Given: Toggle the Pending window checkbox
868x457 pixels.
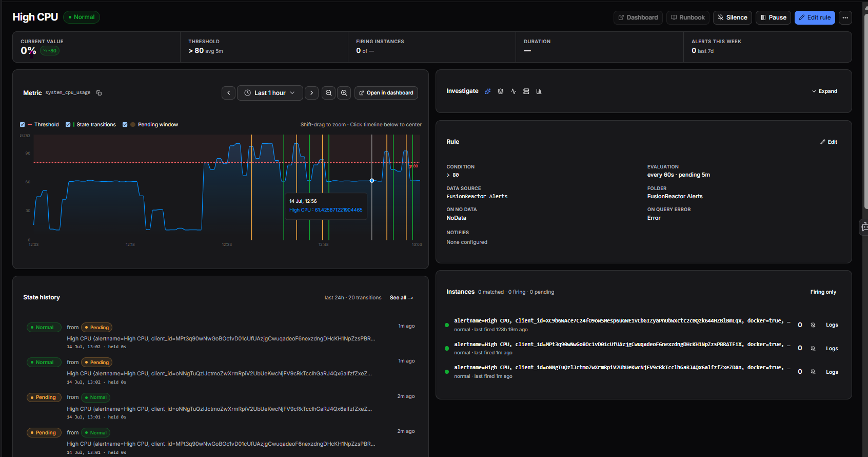Looking at the screenshot, I should (125, 125).
